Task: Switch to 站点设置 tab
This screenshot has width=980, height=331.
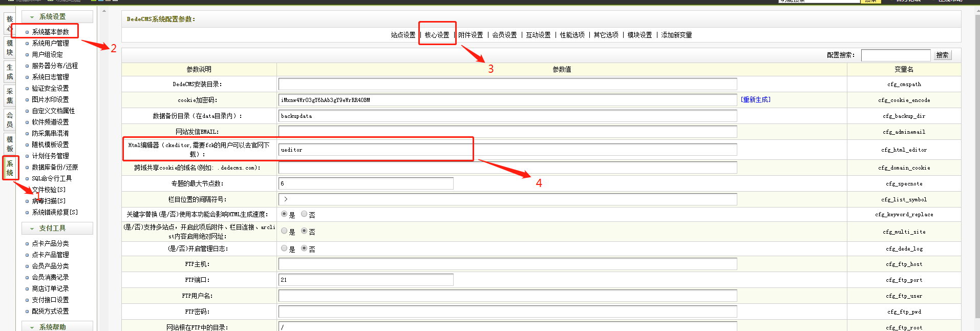Action: click(403, 35)
